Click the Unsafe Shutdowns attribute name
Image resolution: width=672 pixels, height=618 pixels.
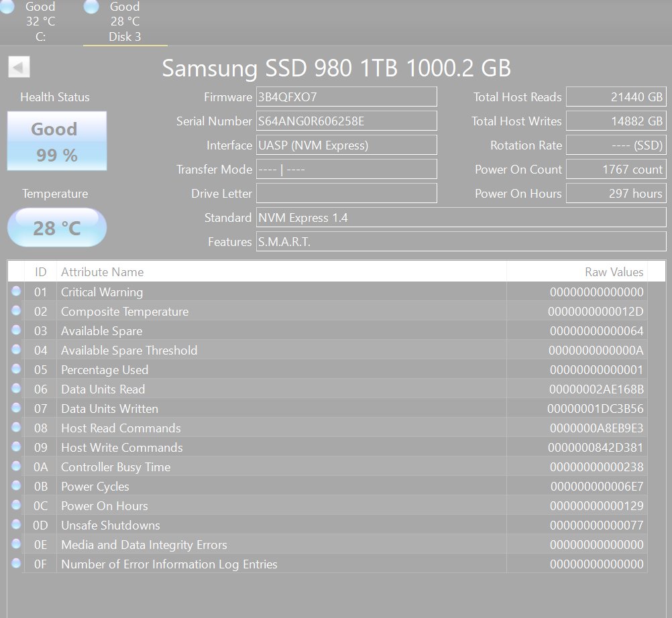click(x=111, y=525)
